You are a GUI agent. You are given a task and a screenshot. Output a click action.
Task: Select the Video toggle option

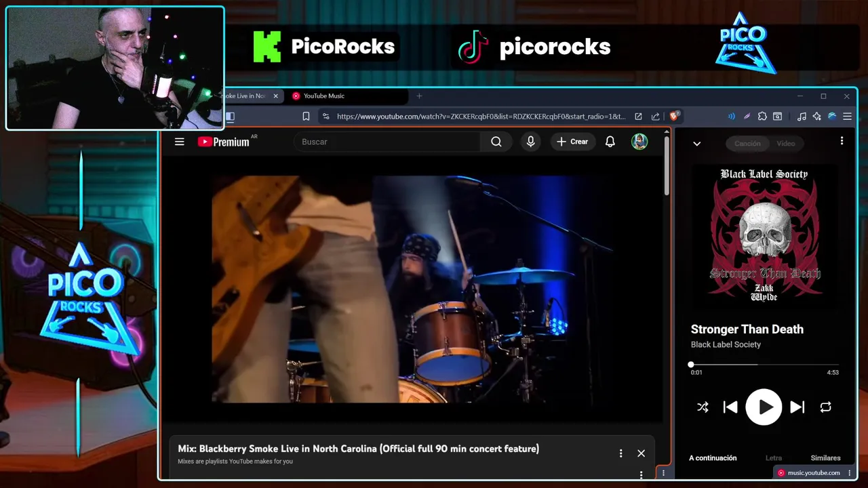point(786,144)
